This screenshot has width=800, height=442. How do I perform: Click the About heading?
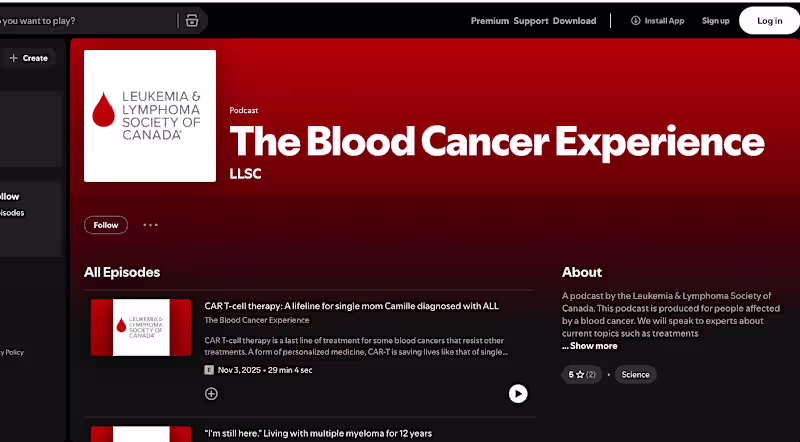(582, 272)
